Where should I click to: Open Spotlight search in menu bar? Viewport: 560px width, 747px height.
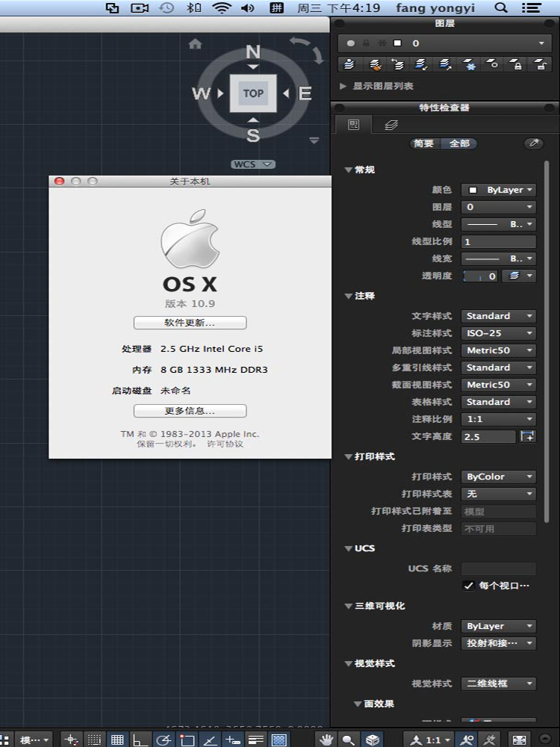(x=500, y=7)
